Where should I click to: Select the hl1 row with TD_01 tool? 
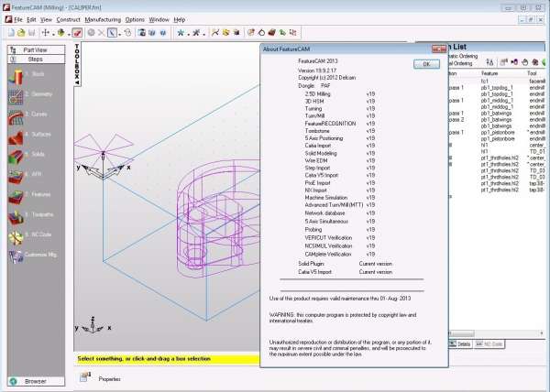click(498, 151)
